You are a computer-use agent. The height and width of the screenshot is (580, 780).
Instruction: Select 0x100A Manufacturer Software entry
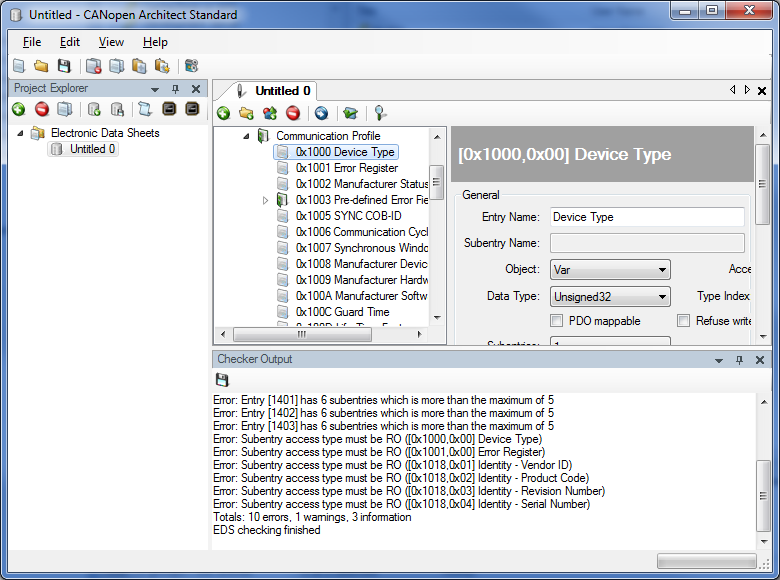(x=362, y=295)
